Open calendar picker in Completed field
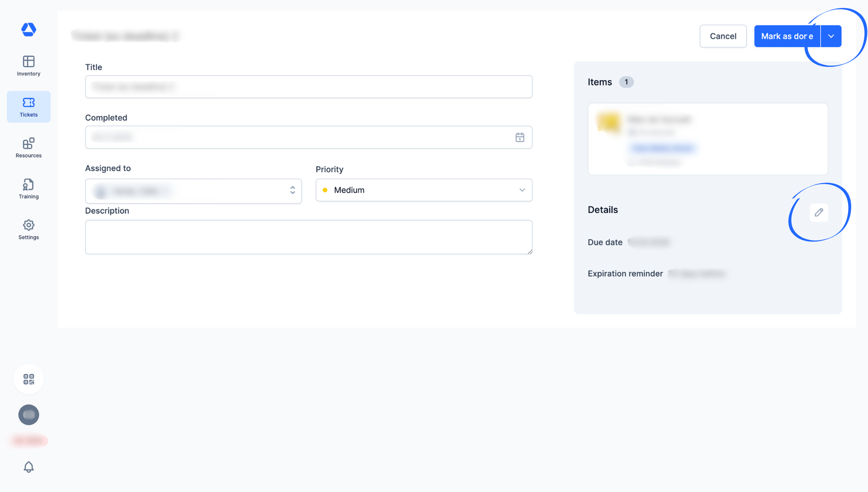Image resolution: width=868 pixels, height=492 pixels. click(520, 137)
